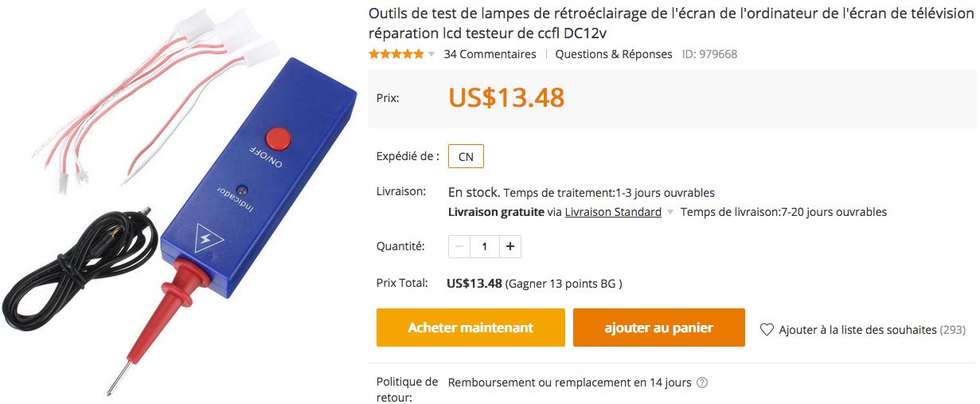Click the Livraison Standard link
The width and height of the screenshot is (980, 404).
point(613,212)
